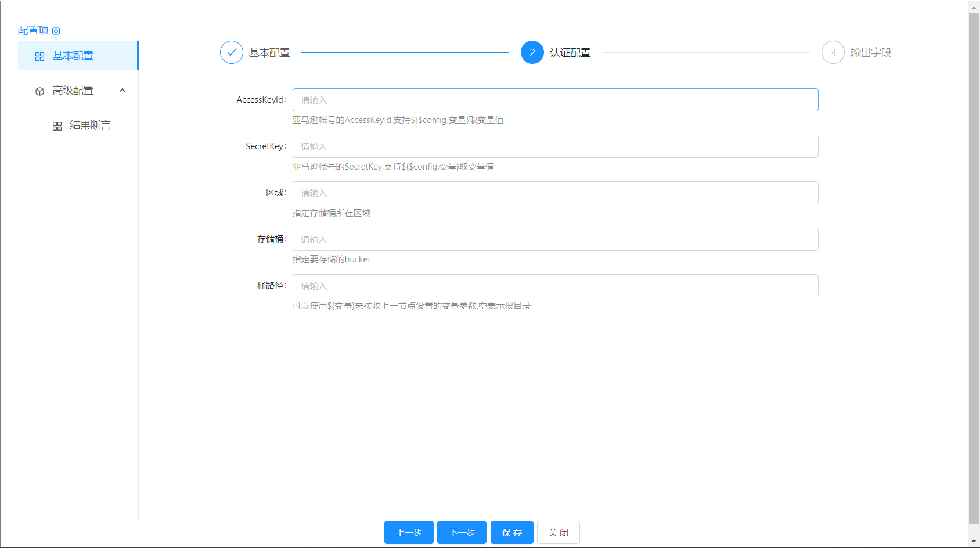Click the 关闭 button
Screen dimensions: 980x548
click(x=558, y=532)
